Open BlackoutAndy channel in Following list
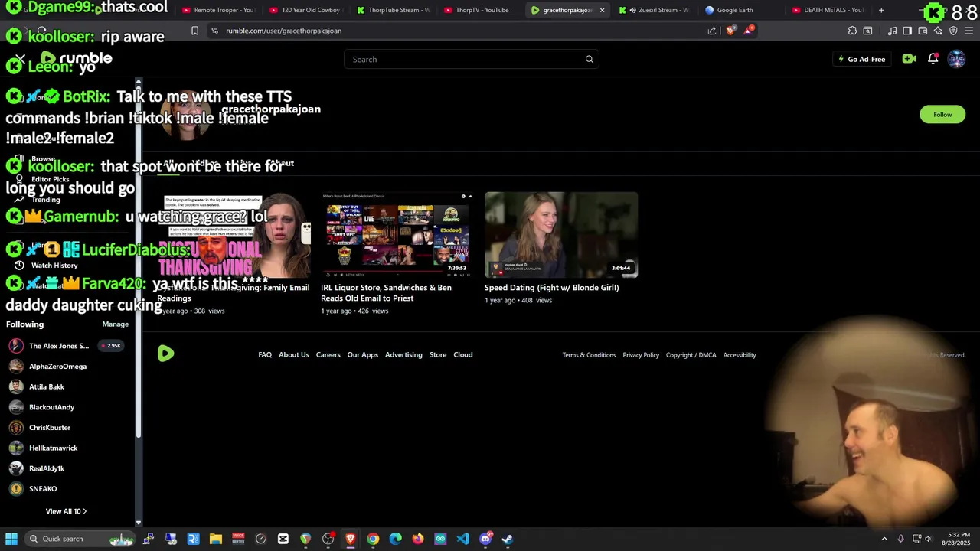Image resolution: width=980 pixels, height=551 pixels. point(51,407)
